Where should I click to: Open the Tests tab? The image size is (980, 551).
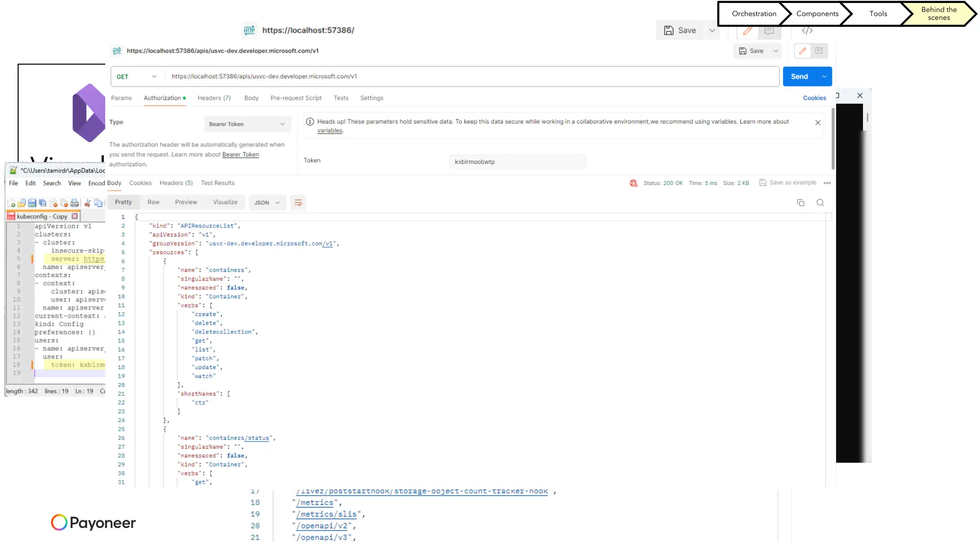coord(341,98)
